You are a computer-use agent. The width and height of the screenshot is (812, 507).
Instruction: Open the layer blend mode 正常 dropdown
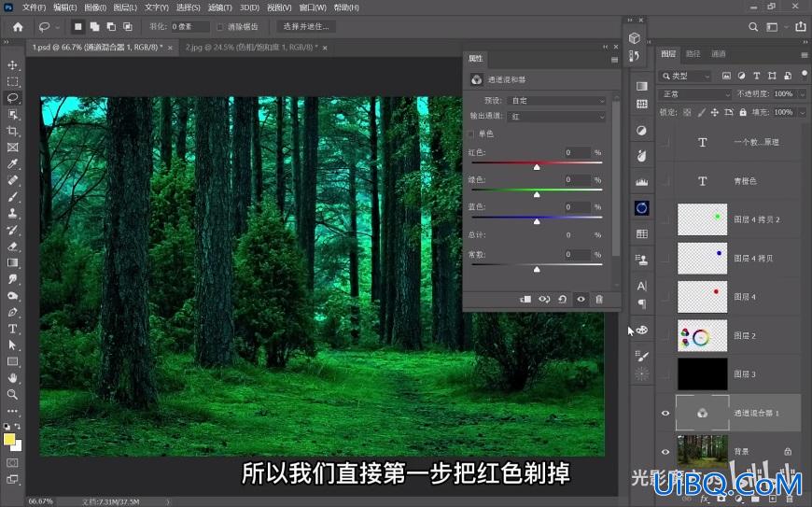[x=695, y=93]
